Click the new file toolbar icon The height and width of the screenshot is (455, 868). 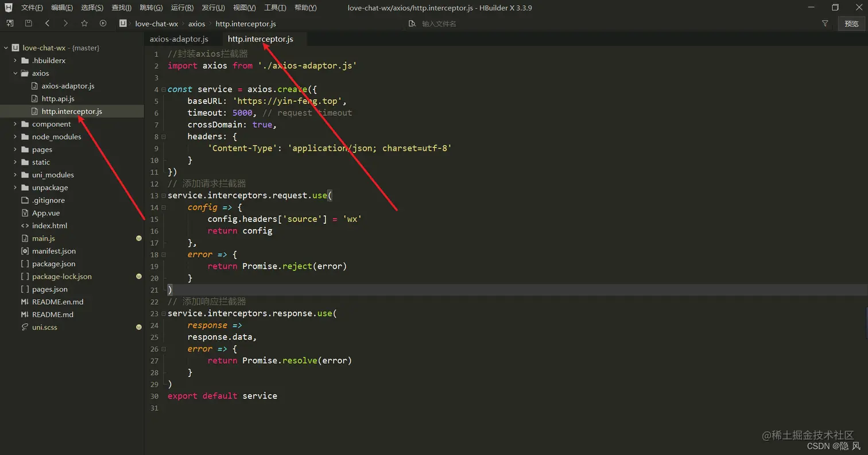[x=10, y=24]
